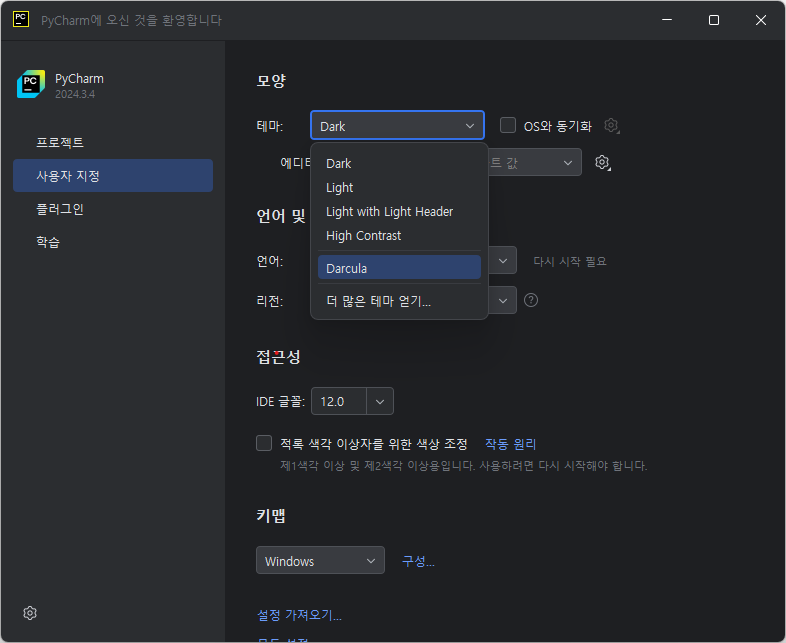The image size is (786, 643).
Task: Open the 학습 sidebar section
Action: point(113,242)
